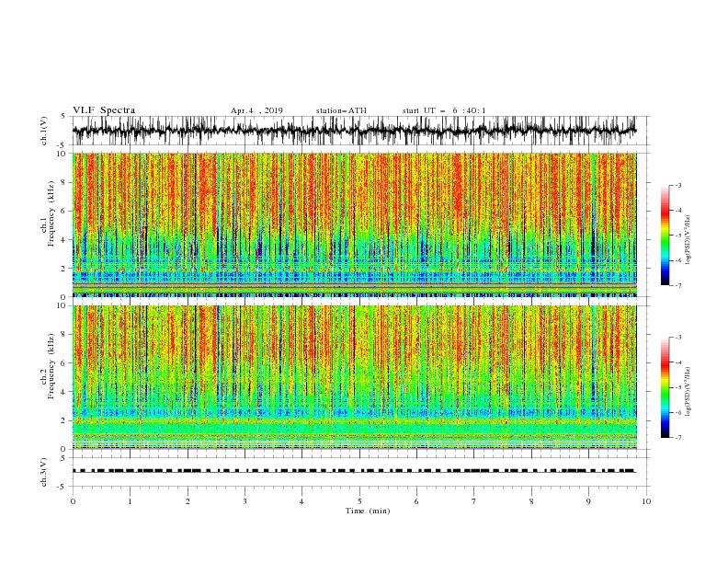Click time axis tick label "7"
Viewport: 728px width, 563px height.
coord(474,501)
